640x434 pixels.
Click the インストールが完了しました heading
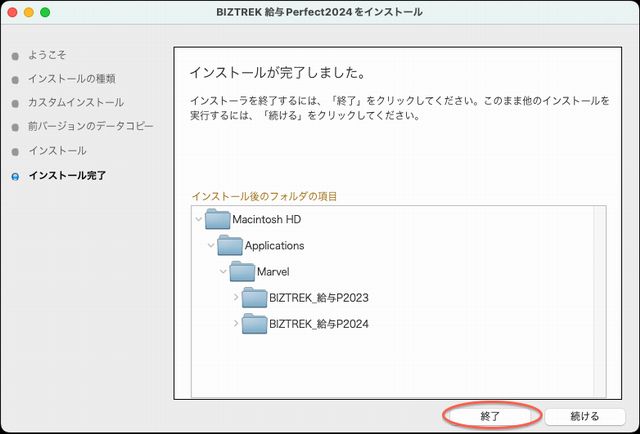tap(278, 73)
